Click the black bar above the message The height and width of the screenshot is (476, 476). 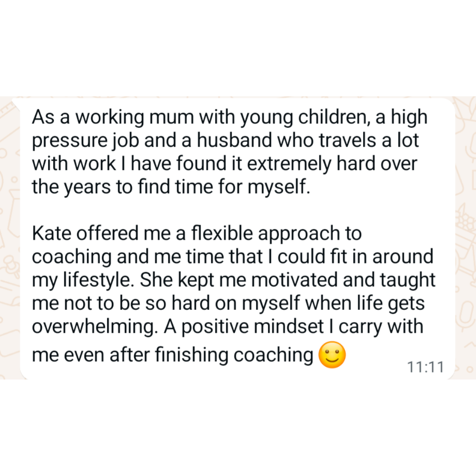click(238, 48)
